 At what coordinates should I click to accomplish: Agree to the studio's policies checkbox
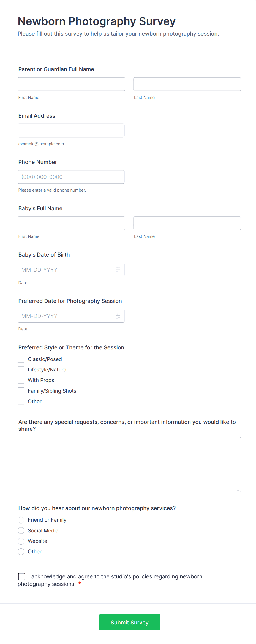(22, 576)
